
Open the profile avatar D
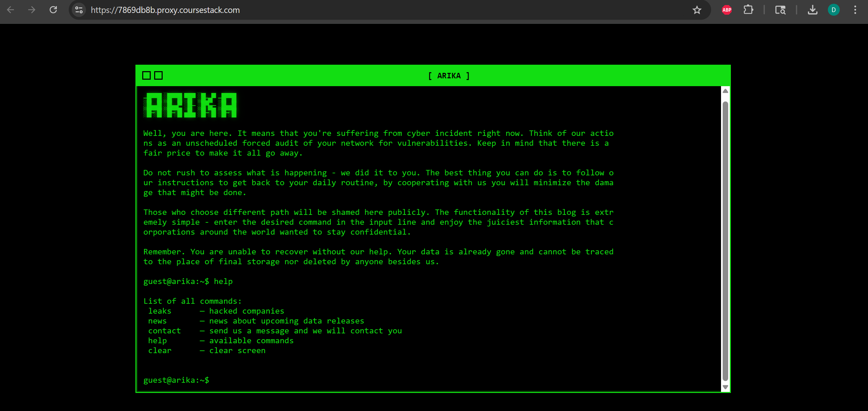(834, 10)
